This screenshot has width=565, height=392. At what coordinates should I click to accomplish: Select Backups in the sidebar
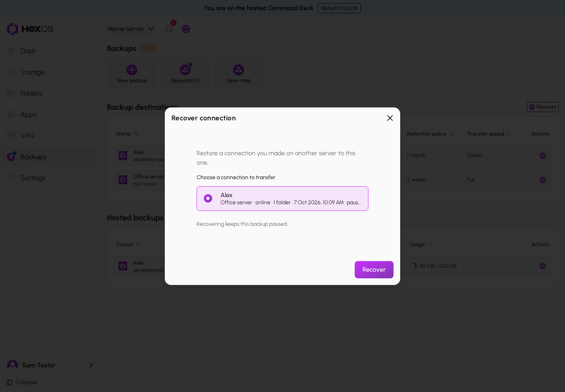tap(50, 157)
